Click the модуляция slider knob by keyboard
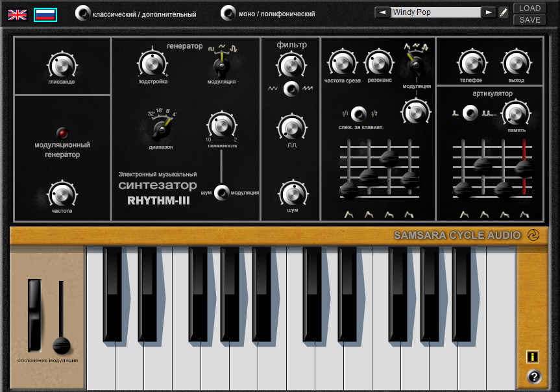560x392 pixels. pyautogui.click(x=62, y=345)
